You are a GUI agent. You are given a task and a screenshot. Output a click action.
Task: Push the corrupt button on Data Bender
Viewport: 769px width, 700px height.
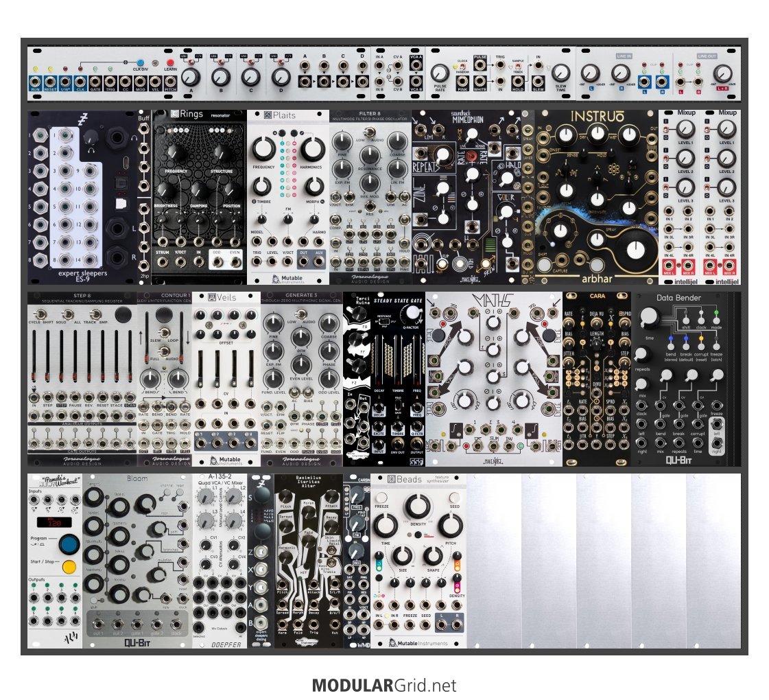click(x=701, y=347)
